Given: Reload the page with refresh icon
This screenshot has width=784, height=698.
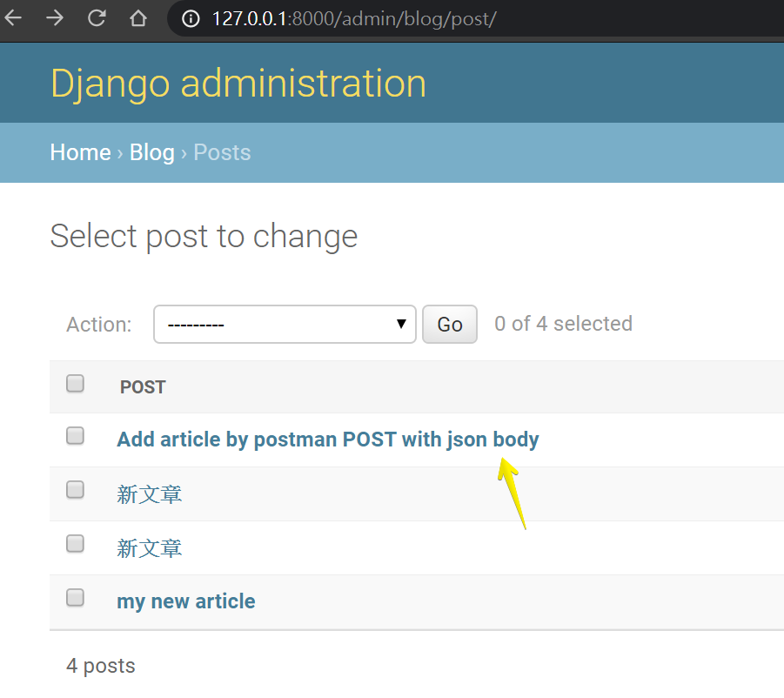Looking at the screenshot, I should (x=97, y=18).
